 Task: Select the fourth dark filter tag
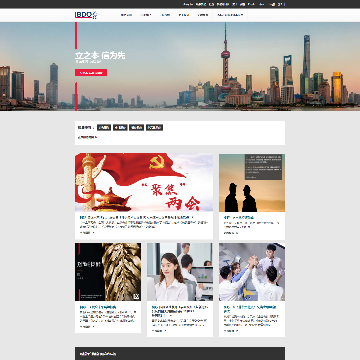pos(154,127)
